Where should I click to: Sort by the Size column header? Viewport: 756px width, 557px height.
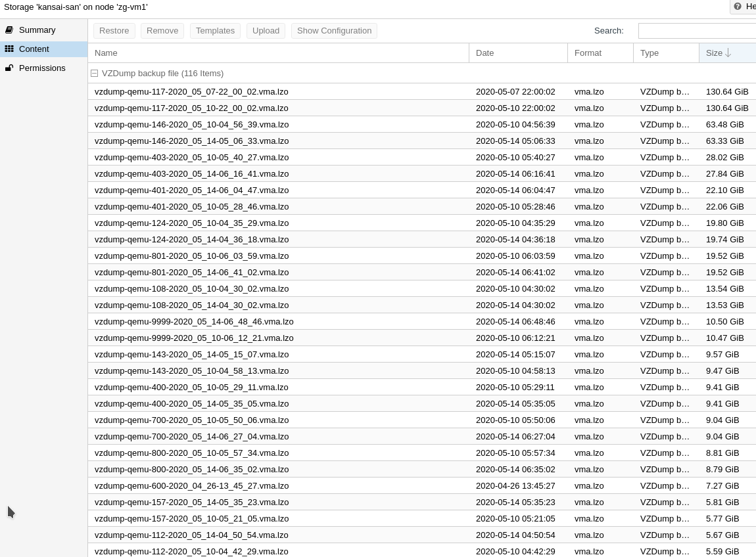(728, 53)
